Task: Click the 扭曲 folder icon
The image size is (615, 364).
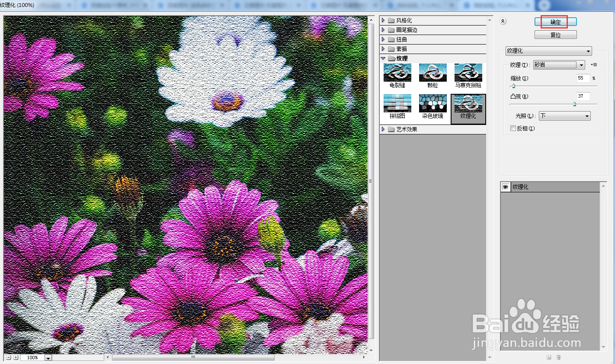Action: [x=391, y=39]
